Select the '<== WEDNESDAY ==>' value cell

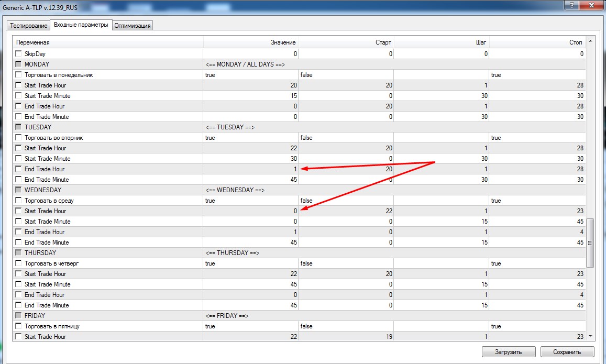[x=394, y=190]
